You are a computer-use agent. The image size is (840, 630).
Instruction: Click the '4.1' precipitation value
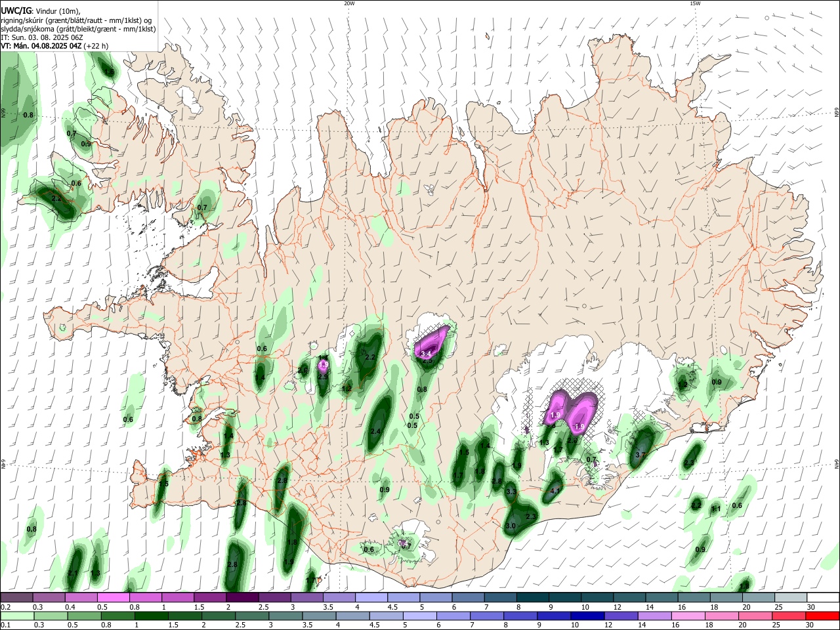(x=555, y=491)
